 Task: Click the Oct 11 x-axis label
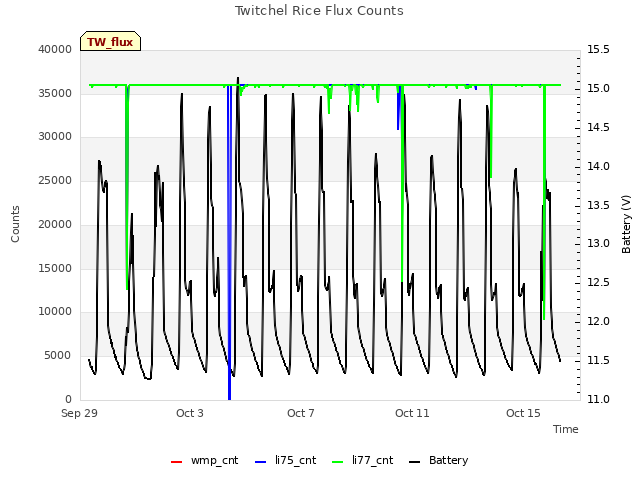(412, 413)
